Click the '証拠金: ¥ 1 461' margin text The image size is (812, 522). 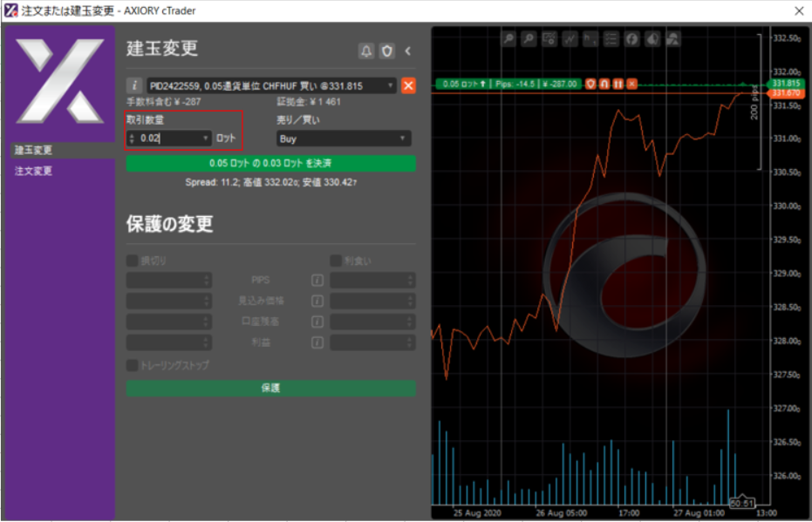point(309,102)
